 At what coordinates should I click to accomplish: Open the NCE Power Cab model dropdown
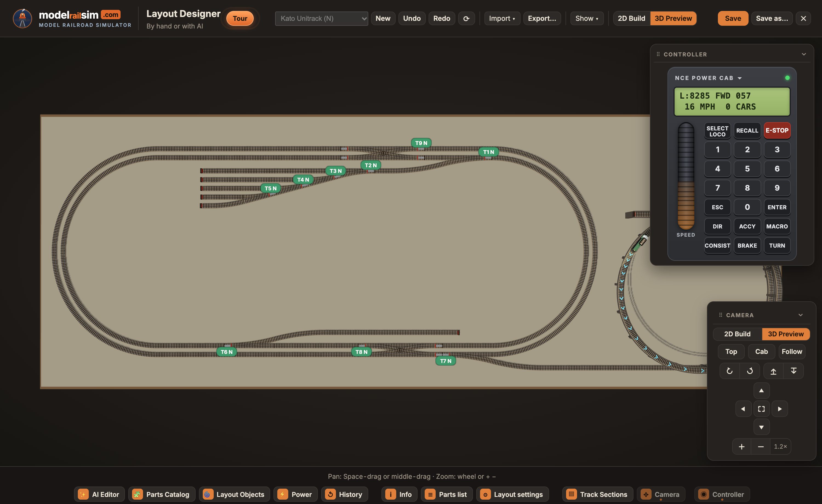[708, 78]
